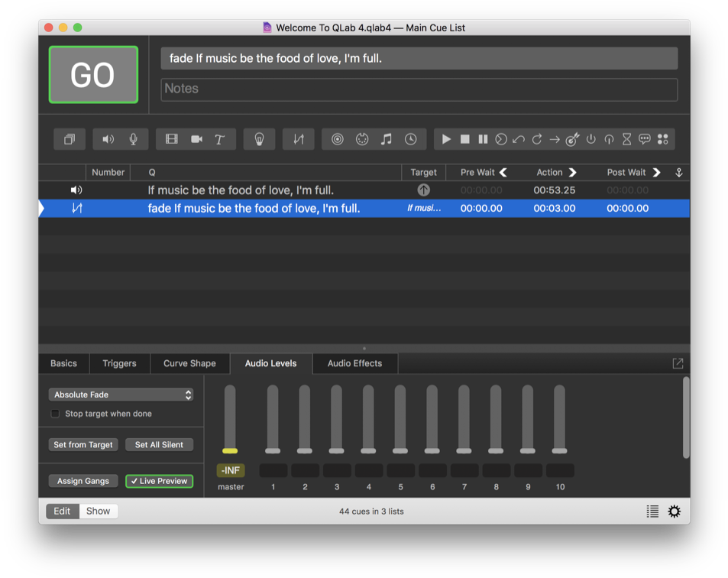Image resolution: width=728 pixels, height=578 pixels.
Task: Add a Reset cue with curved-back arrow
Action: pyautogui.click(x=519, y=139)
